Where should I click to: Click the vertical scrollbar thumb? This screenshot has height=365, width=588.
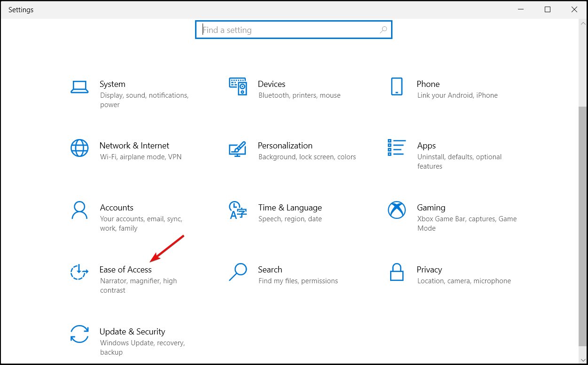[583, 225]
